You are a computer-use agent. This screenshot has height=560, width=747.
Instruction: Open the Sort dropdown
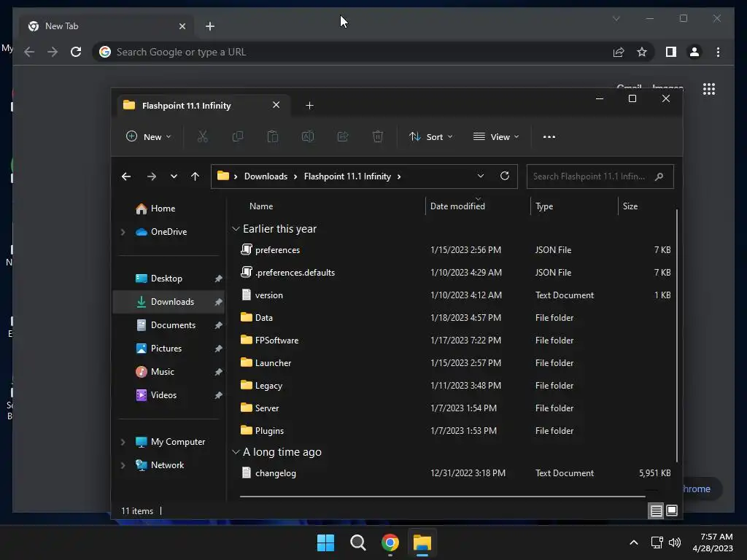pyautogui.click(x=431, y=136)
